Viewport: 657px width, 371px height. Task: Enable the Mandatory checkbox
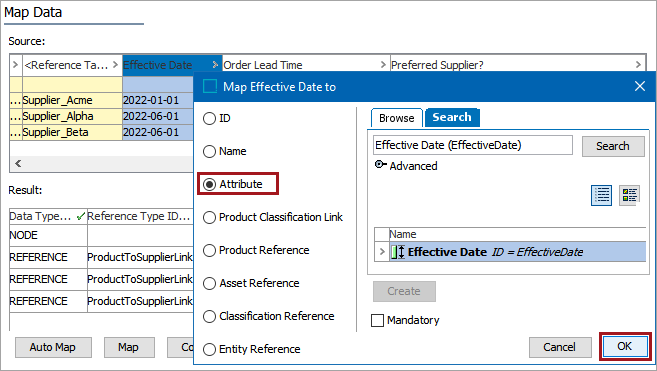pyautogui.click(x=378, y=321)
